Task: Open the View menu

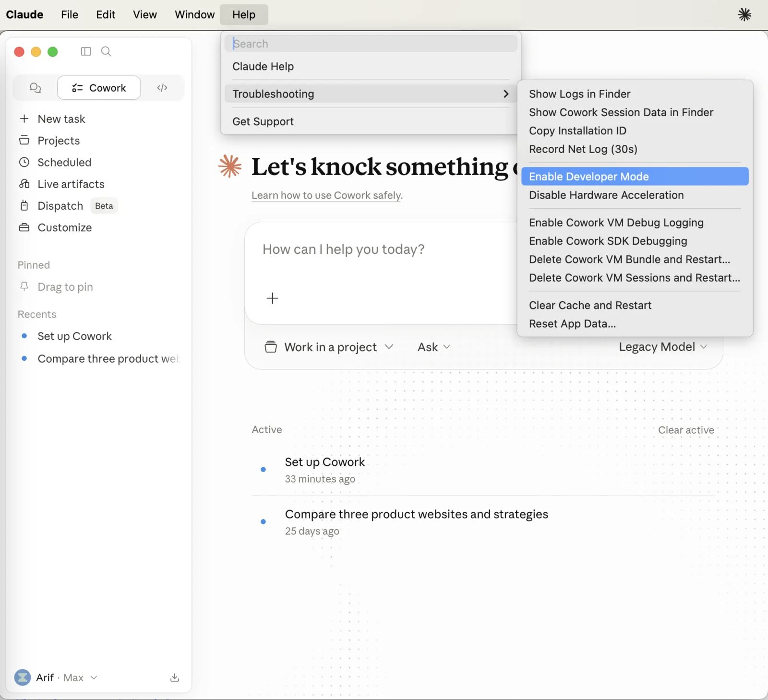Action: coord(145,14)
